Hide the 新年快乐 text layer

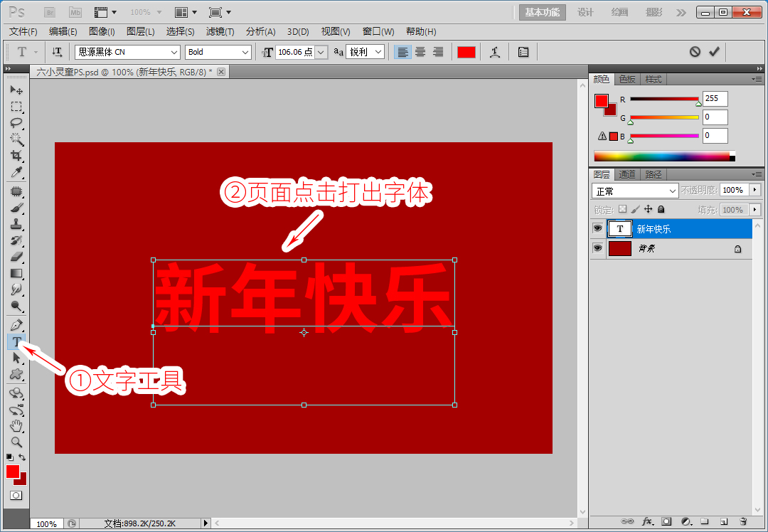coord(597,228)
